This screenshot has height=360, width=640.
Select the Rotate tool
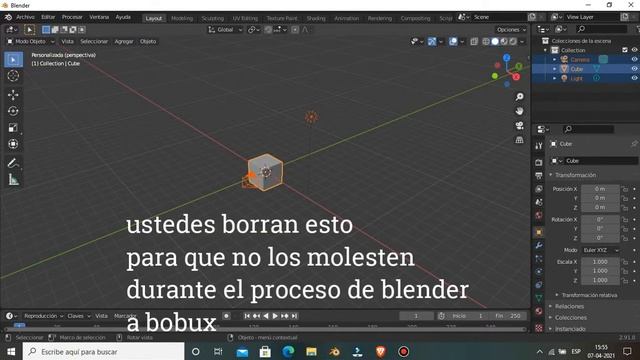tap(13, 111)
